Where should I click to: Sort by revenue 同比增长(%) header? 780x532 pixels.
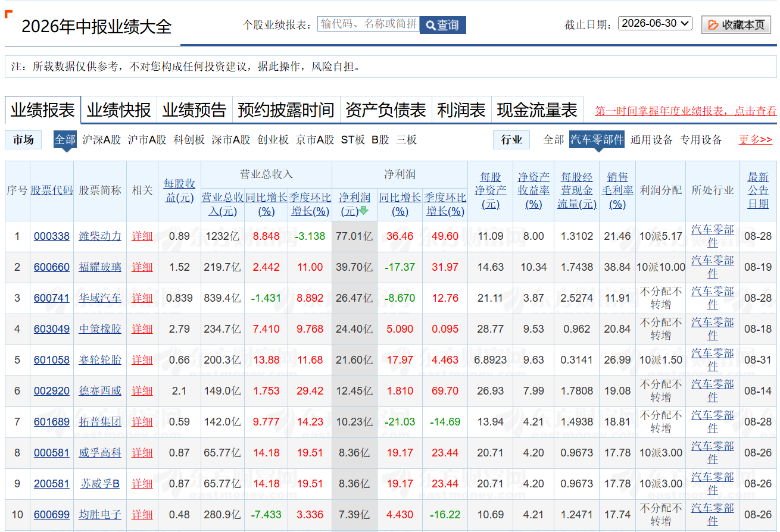(266, 204)
